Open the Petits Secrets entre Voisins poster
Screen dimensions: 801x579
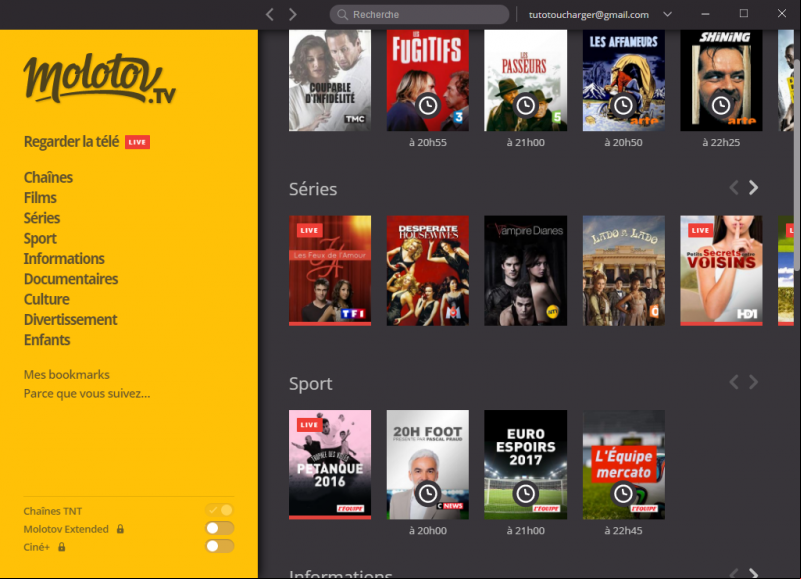pyautogui.click(x=721, y=270)
